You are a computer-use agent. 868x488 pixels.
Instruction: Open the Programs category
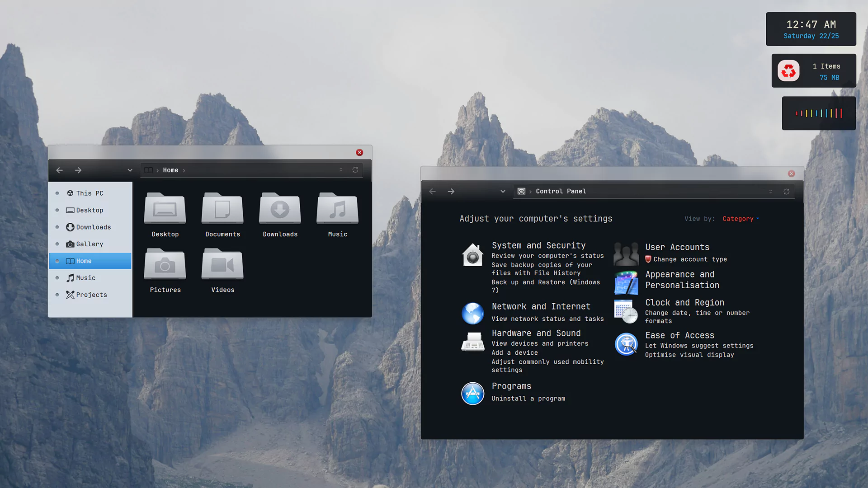point(511,386)
